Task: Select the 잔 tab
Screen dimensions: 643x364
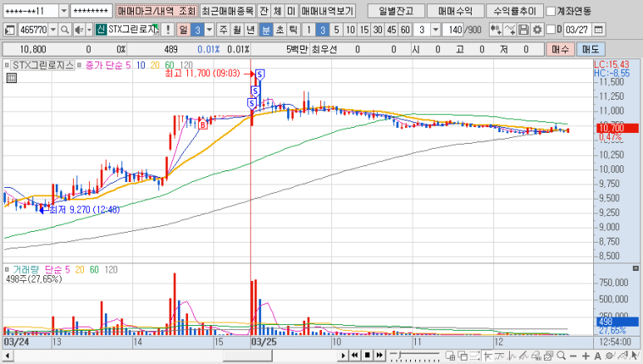Action: point(264,11)
